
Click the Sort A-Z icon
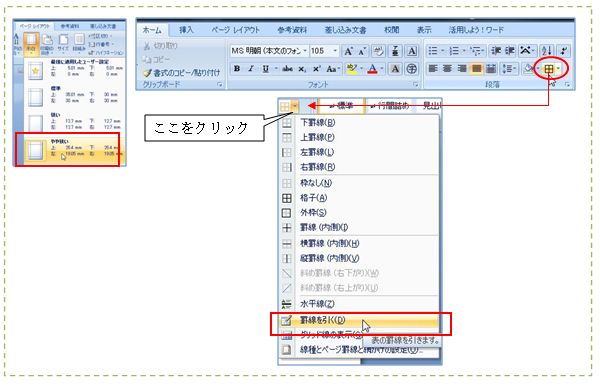(x=546, y=51)
